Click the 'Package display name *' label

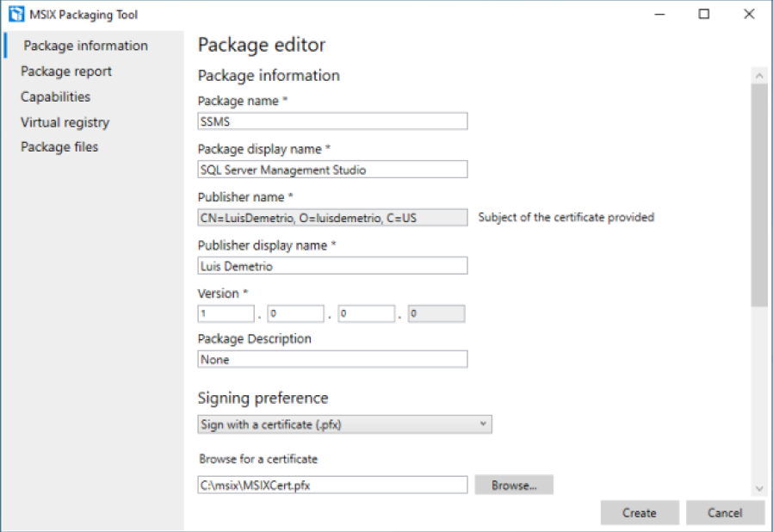pos(263,149)
